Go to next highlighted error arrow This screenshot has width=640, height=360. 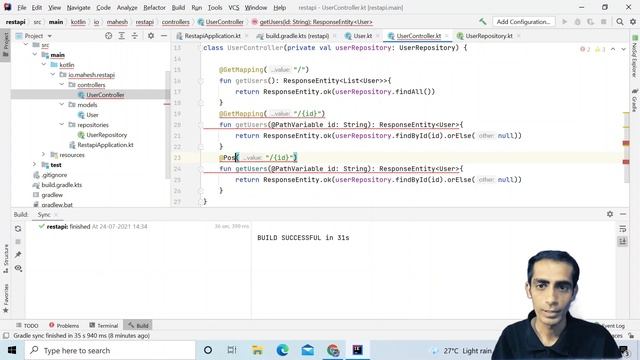point(623,49)
